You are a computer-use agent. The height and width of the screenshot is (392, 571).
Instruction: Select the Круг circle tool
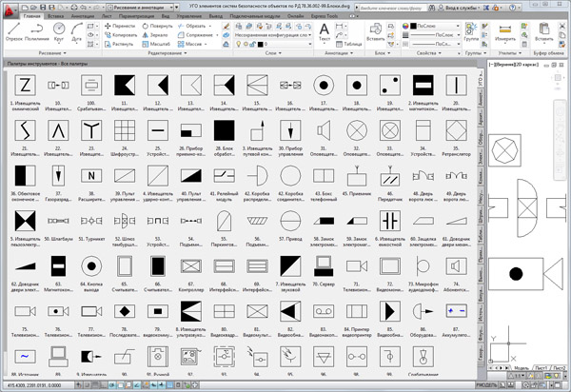(x=58, y=31)
